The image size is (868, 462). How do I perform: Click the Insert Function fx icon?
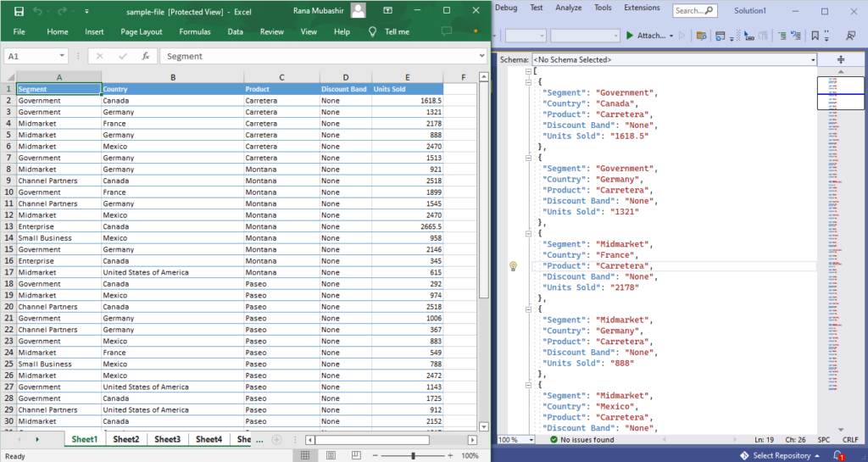click(x=146, y=56)
